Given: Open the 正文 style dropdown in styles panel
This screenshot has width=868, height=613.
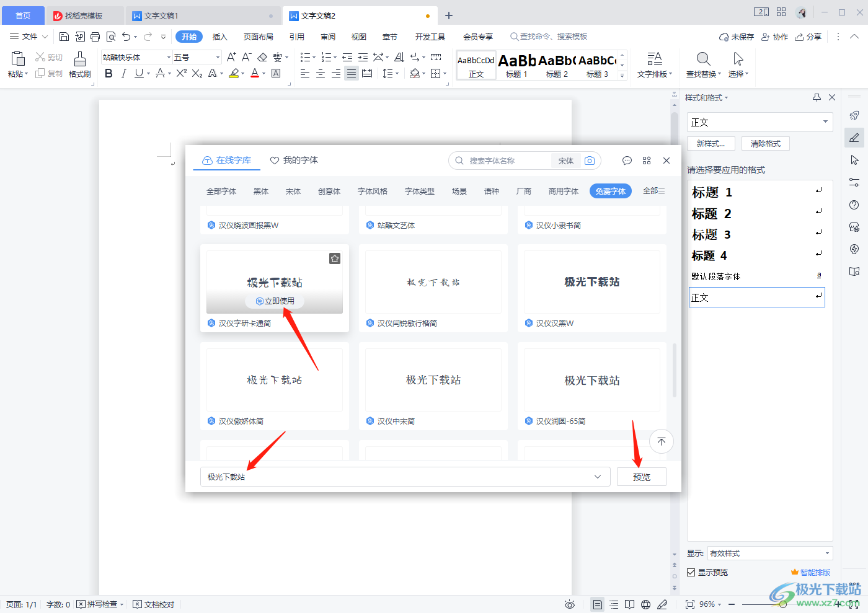Looking at the screenshot, I should point(825,121).
